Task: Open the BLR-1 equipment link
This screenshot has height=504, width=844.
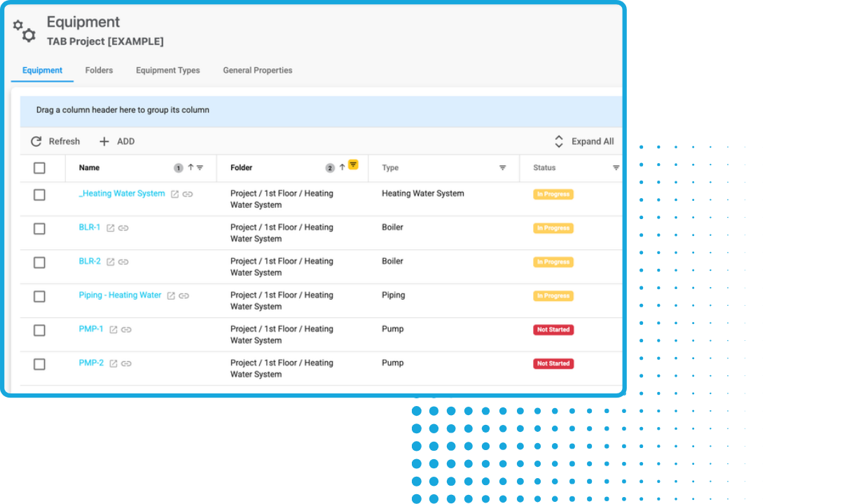Action: click(90, 227)
